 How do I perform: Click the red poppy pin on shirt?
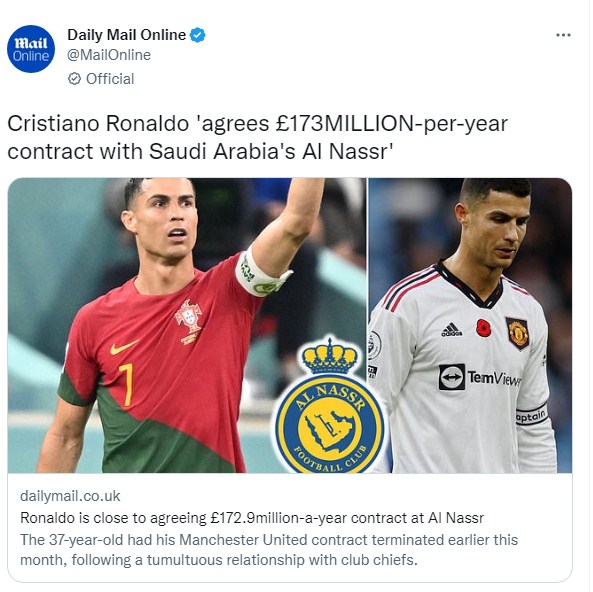483,328
